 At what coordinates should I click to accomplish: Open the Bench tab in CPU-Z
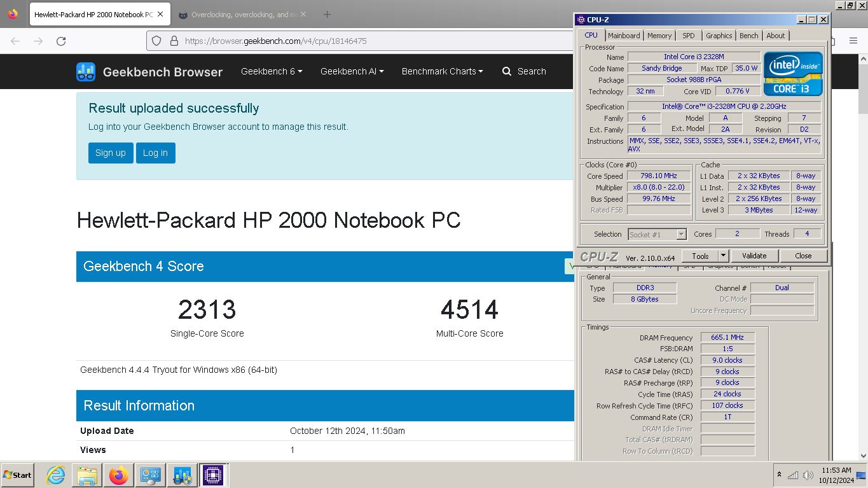pyautogui.click(x=748, y=36)
